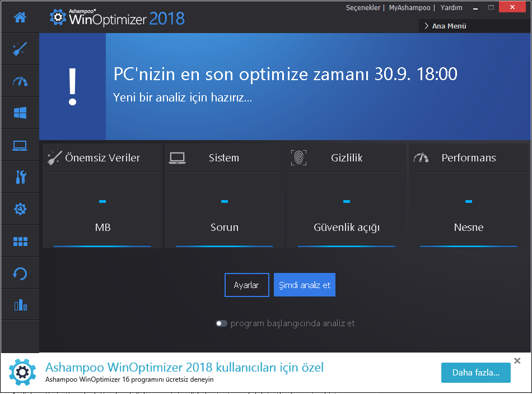Screen dimensions: 532x394
Task: Click the Gizlilik card progress bar
Action: [x=347, y=246]
